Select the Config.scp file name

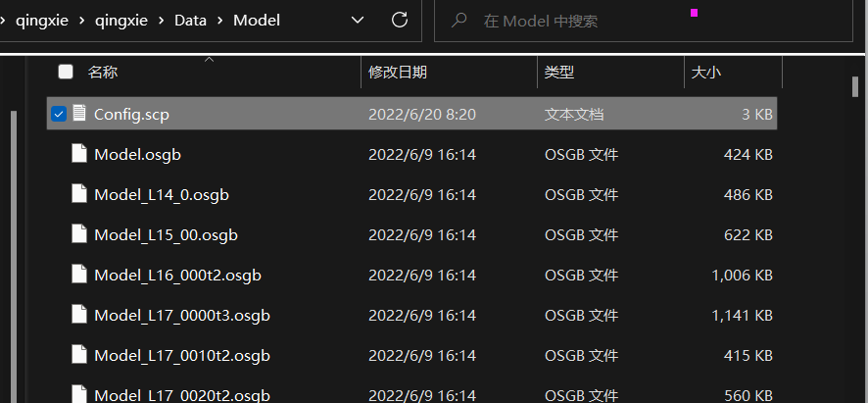[131, 114]
